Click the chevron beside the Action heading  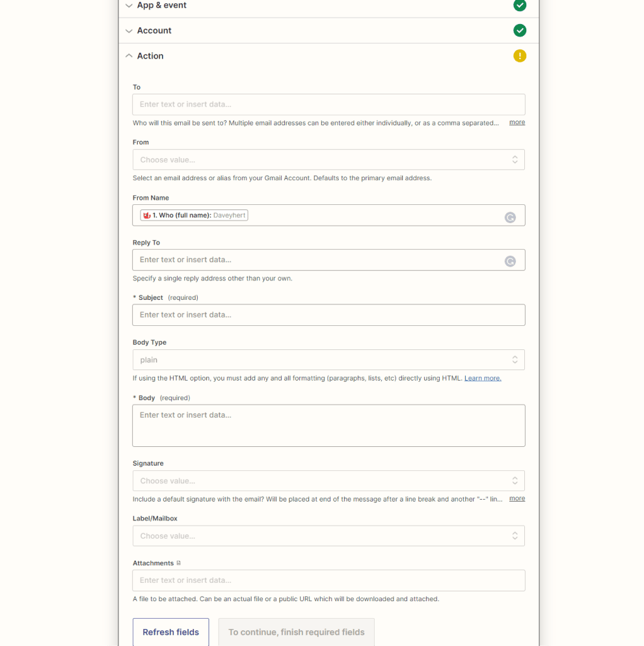pyautogui.click(x=129, y=55)
